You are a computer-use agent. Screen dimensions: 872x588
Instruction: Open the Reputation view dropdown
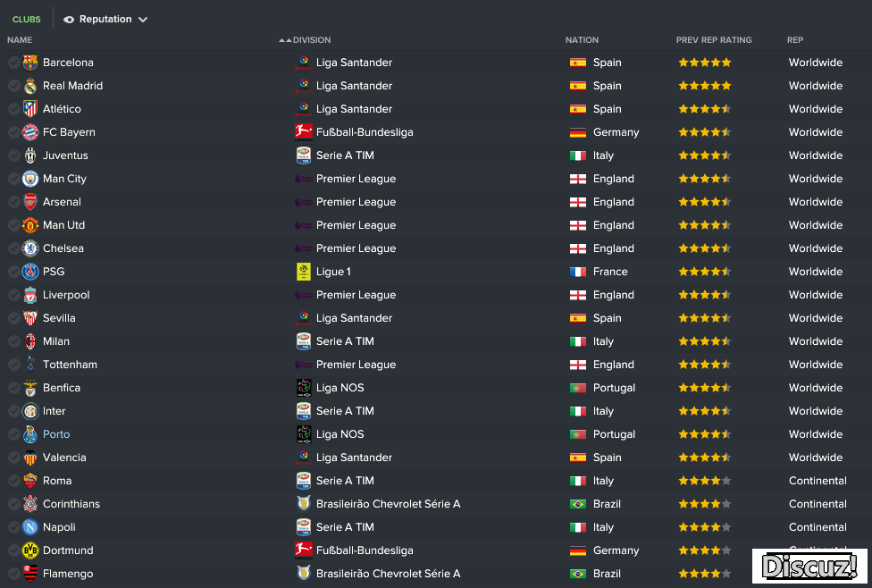coord(105,19)
